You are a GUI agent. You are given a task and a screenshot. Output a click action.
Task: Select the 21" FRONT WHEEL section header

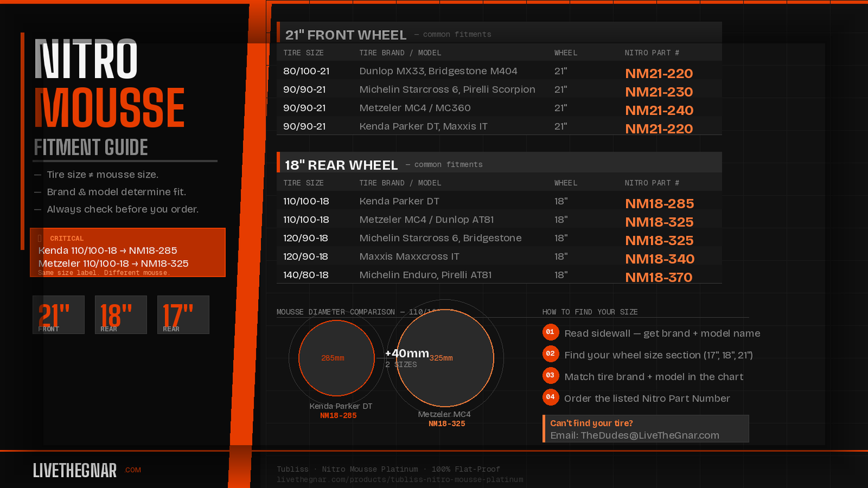coord(346,35)
